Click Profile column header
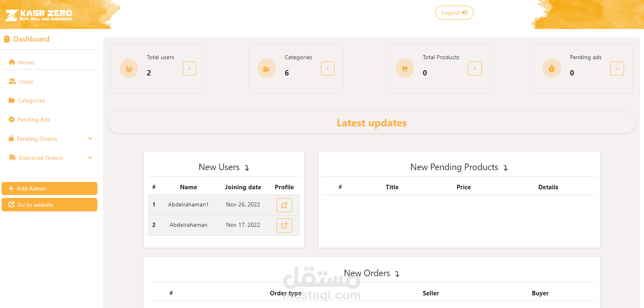Viewport: 644px width, 308px height. pos(284,187)
